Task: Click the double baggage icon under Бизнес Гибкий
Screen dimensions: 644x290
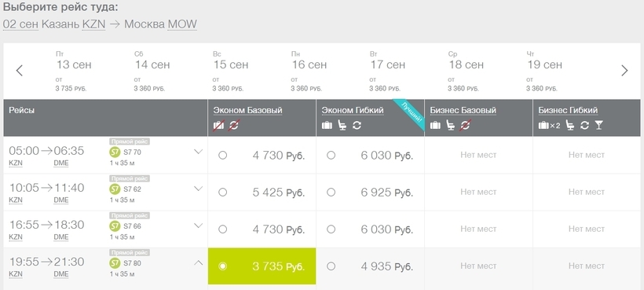Action: tap(549, 125)
